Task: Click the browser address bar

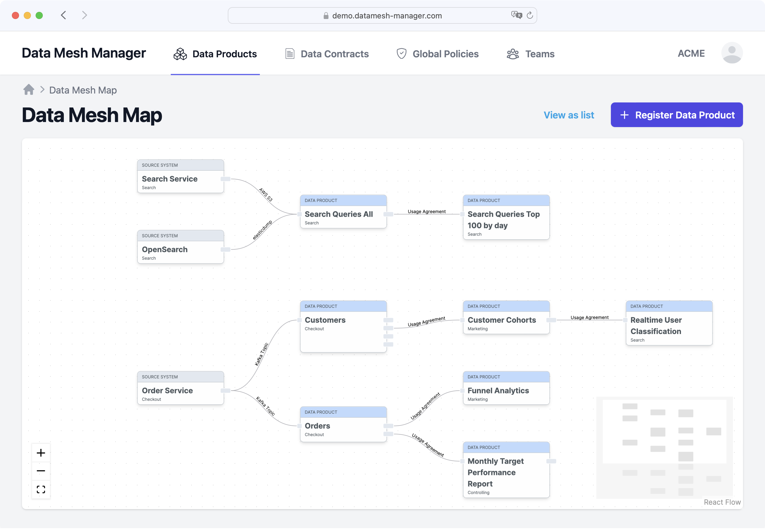Action: click(x=383, y=15)
